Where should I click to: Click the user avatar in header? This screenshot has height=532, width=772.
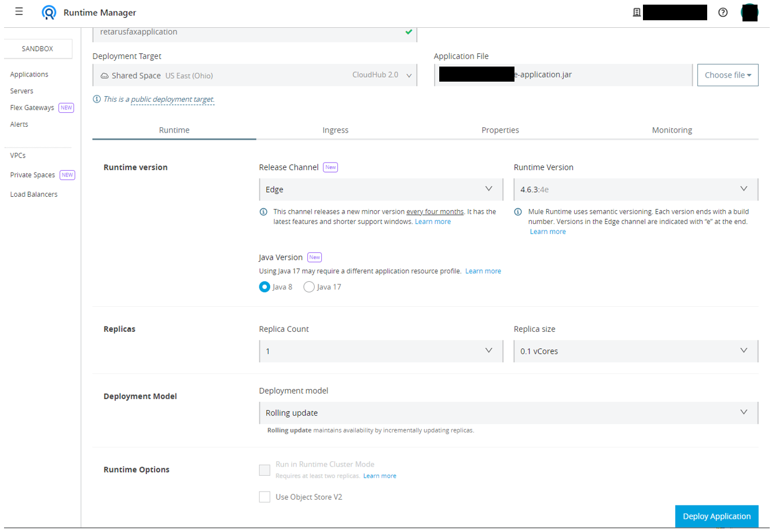(749, 12)
